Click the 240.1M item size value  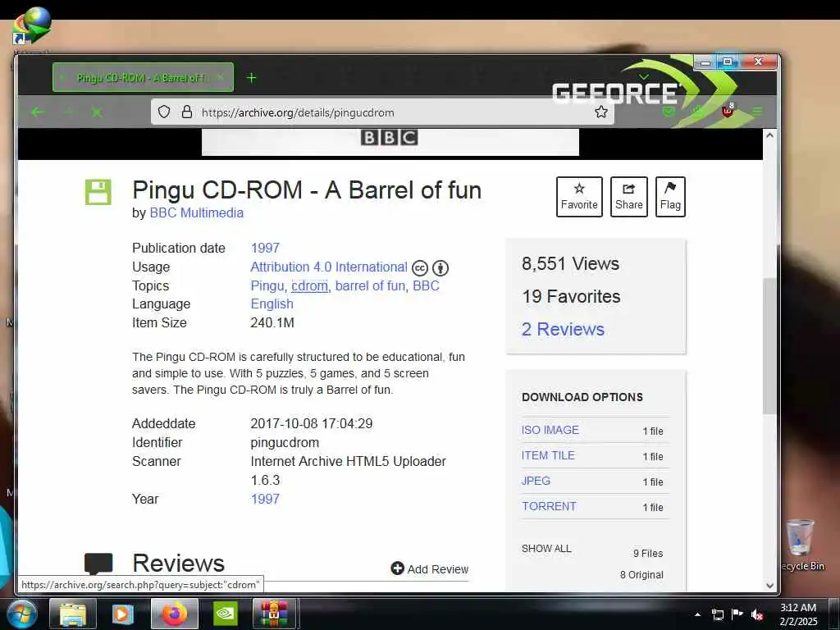pyautogui.click(x=272, y=322)
